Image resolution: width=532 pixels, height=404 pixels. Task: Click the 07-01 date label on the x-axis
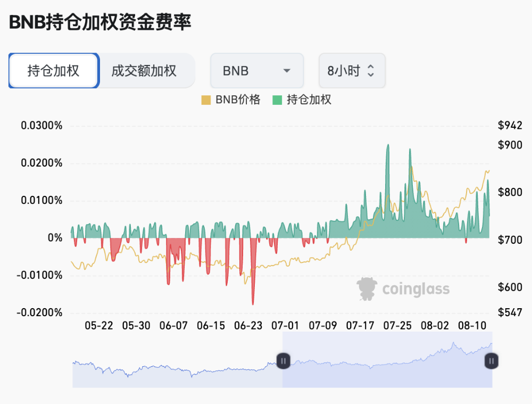coord(285,325)
